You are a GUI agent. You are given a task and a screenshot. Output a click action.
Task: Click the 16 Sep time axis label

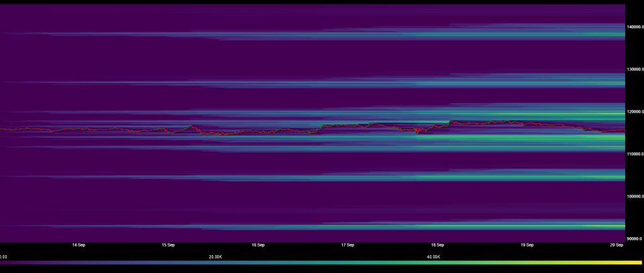pyautogui.click(x=258, y=245)
